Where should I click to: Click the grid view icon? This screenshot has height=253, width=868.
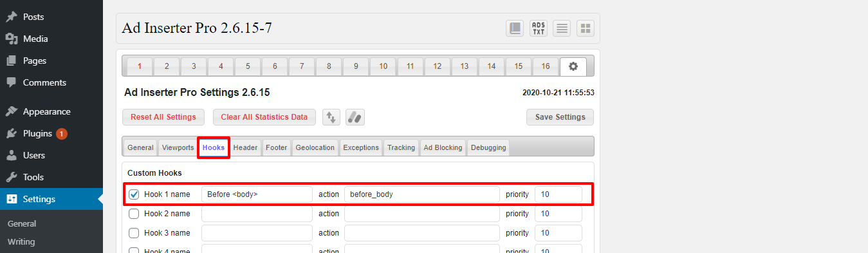point(586,28)
